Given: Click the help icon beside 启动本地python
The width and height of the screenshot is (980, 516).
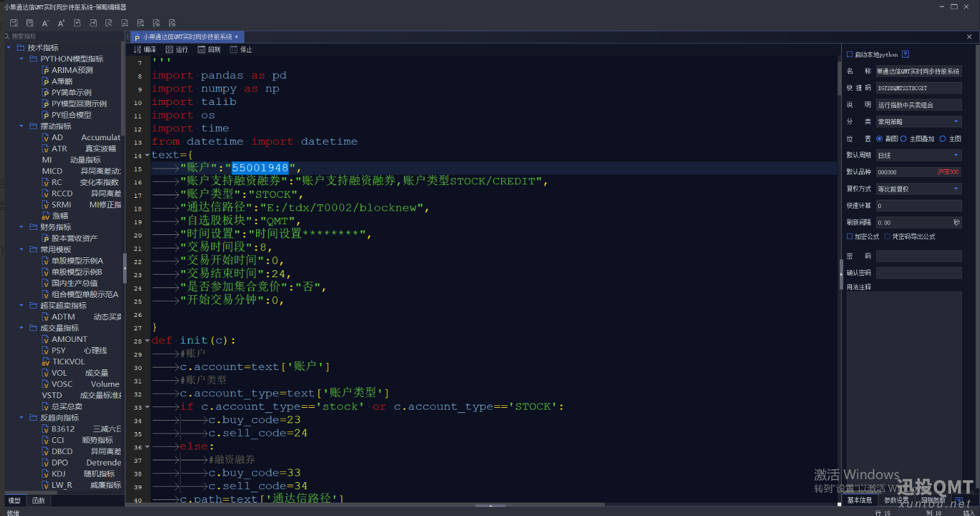Looking at the screenshot, I should pos(905,54).
